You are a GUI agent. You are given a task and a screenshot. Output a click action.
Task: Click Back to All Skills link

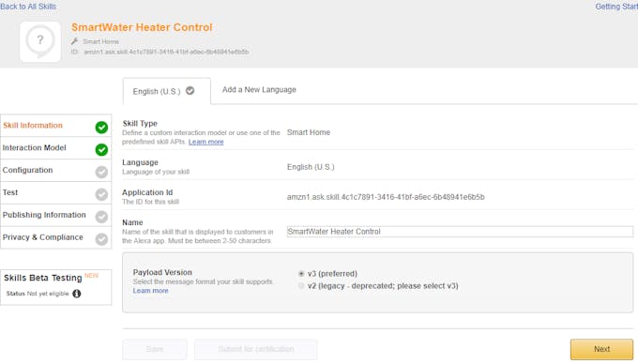coord(28,7)
